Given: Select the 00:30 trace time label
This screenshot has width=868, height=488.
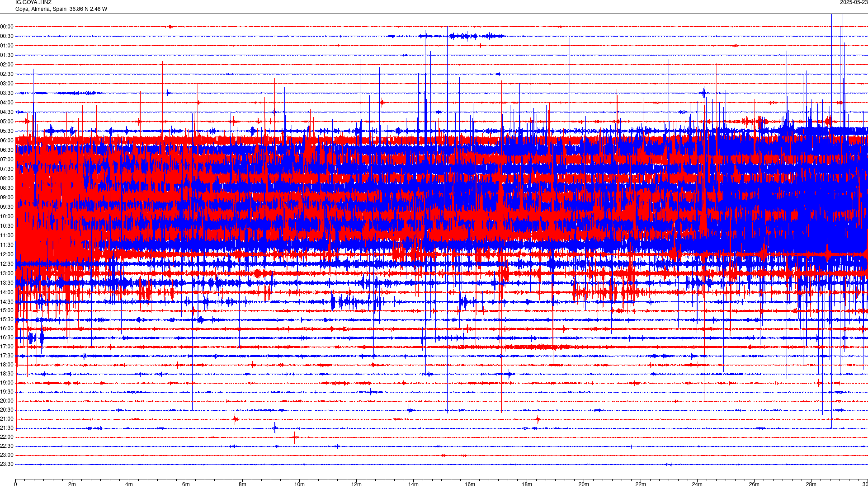Looking at the screenshot, I should [7, 37].
